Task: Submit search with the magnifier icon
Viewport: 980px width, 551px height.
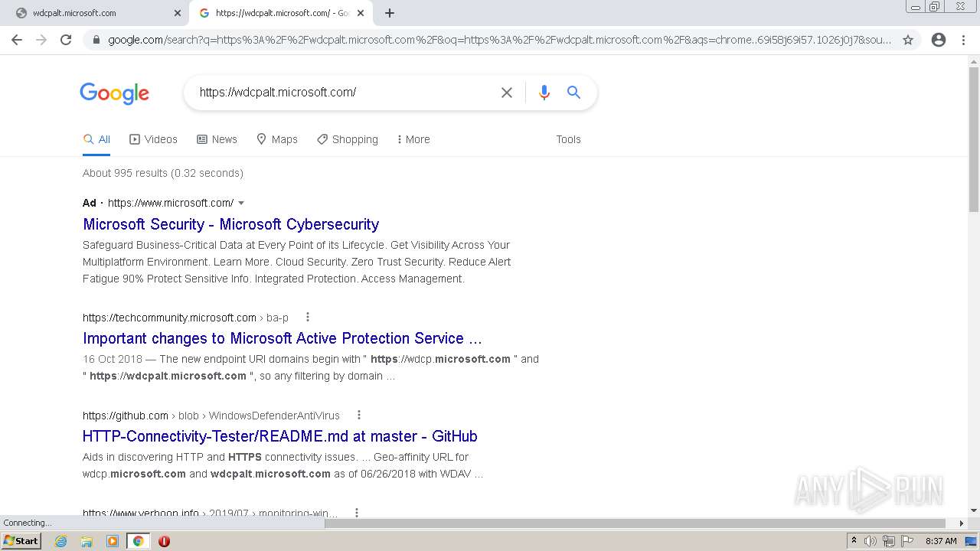Action: [x=573, y=93]
